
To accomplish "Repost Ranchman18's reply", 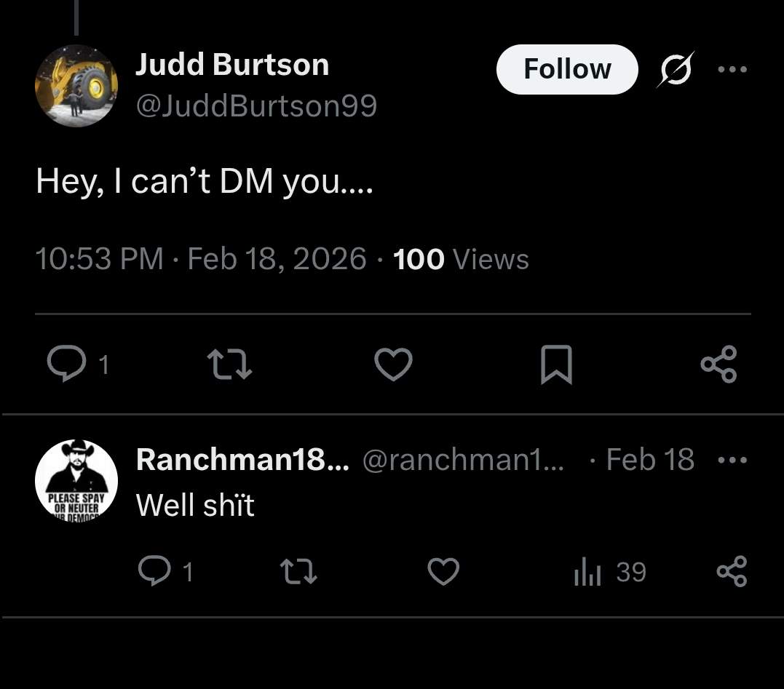I will (298, 572).
